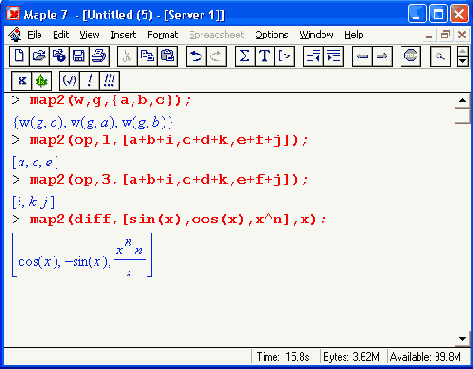Insert math input with Sigma icon

point(245,56)
